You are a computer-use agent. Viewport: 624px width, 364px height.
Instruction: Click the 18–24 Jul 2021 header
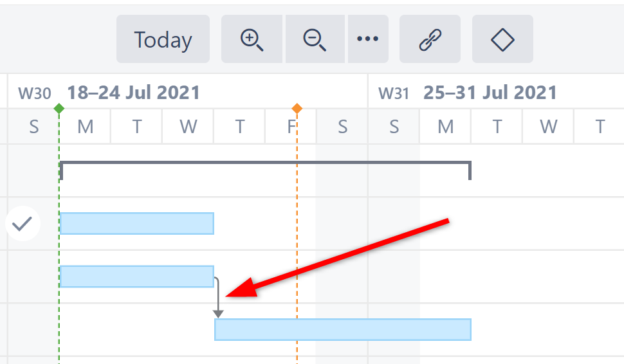[x=134, y=93]
